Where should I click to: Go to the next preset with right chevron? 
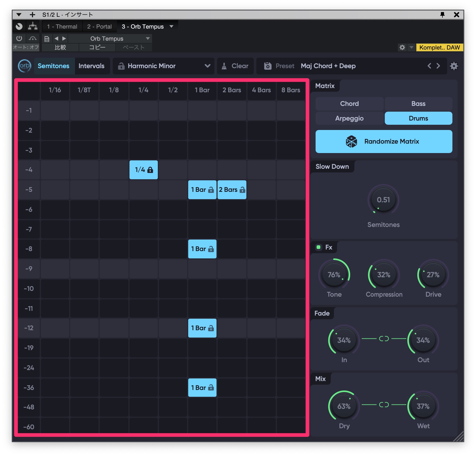[x=438, y=66]
